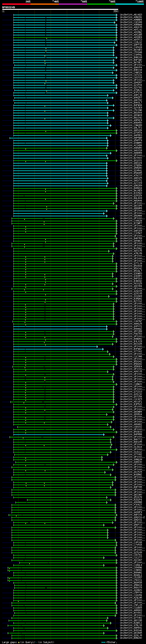Screen dimensions: 146x644
Task: Select UniRef100_B4L809 label
Action: (x=131, y=198)
